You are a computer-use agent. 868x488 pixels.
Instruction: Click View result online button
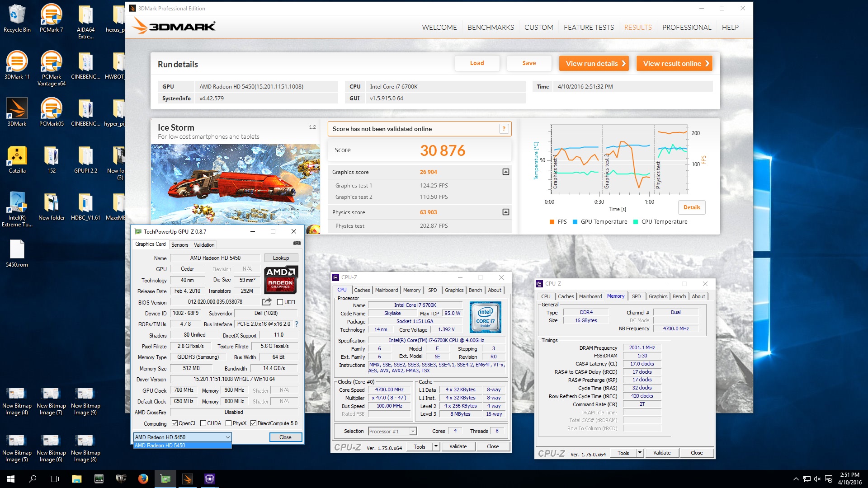pos(674,63)
